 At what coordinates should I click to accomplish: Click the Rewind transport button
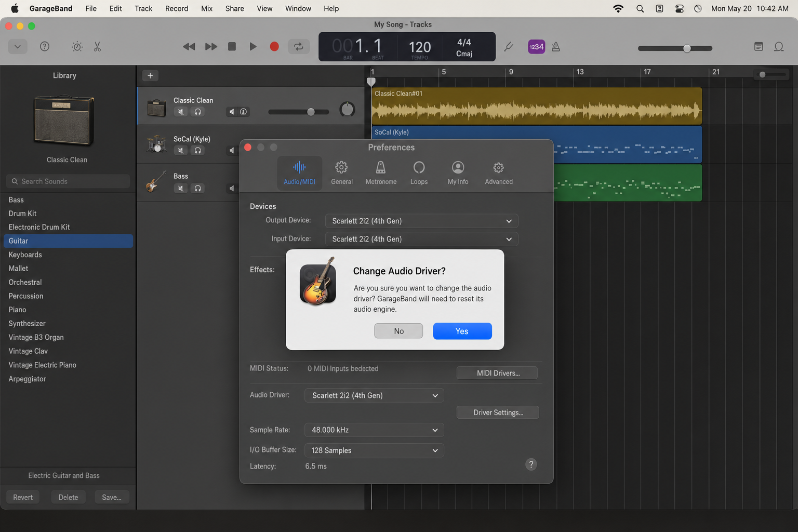click(x=189, y=47)
